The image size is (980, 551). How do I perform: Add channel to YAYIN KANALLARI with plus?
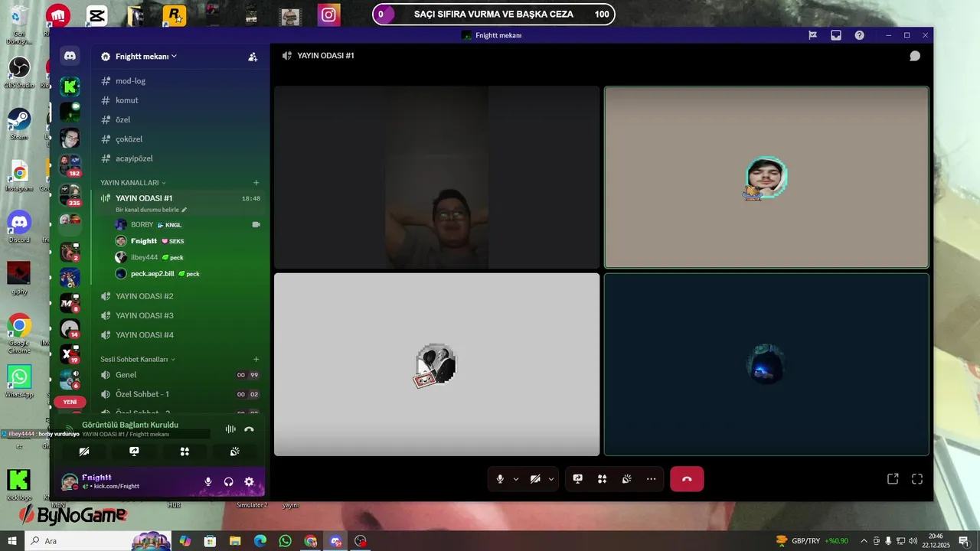(x=256, y=183)
